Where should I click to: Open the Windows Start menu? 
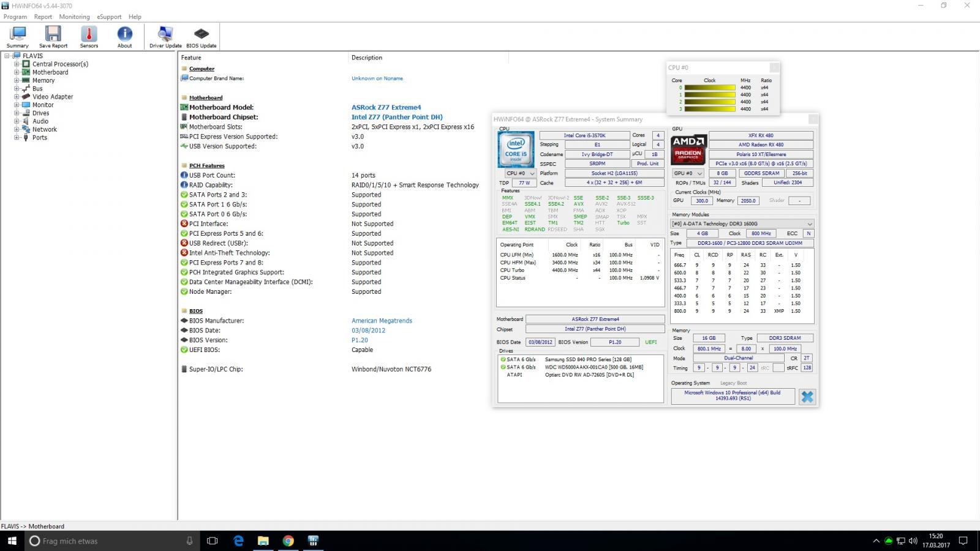click(12, 541)
